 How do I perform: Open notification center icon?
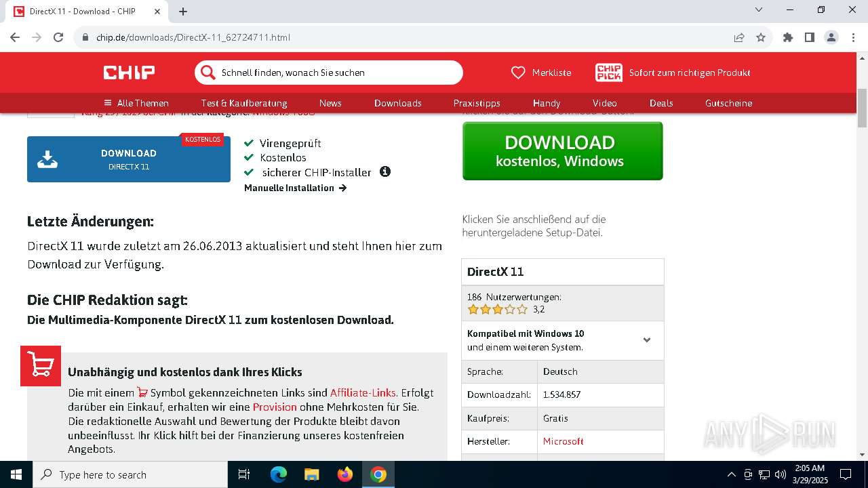[846, 474]
